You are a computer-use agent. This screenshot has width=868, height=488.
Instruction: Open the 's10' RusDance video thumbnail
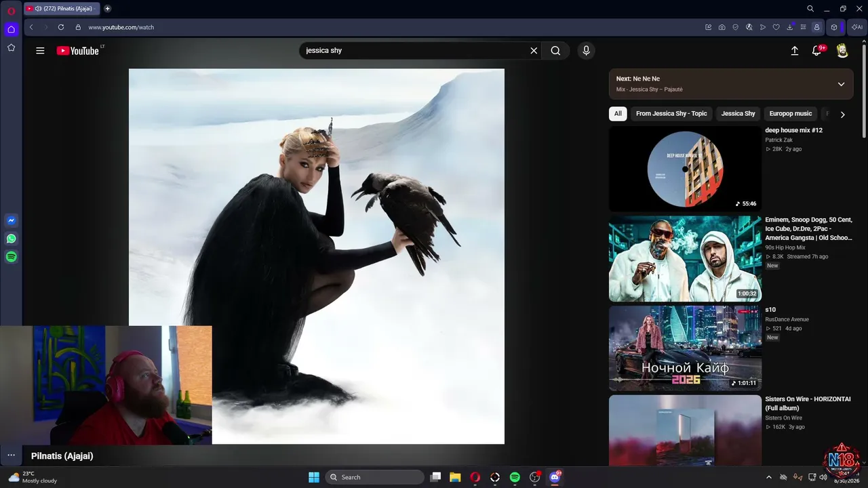coord(685,348)
